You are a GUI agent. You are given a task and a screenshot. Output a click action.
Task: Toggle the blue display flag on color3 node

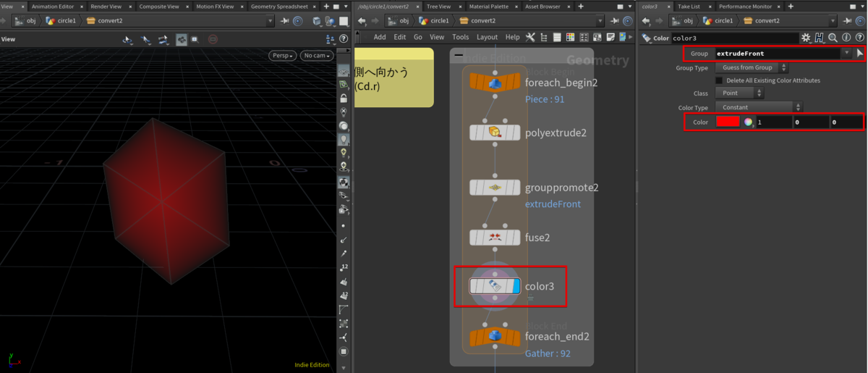(x=516, y=286)
